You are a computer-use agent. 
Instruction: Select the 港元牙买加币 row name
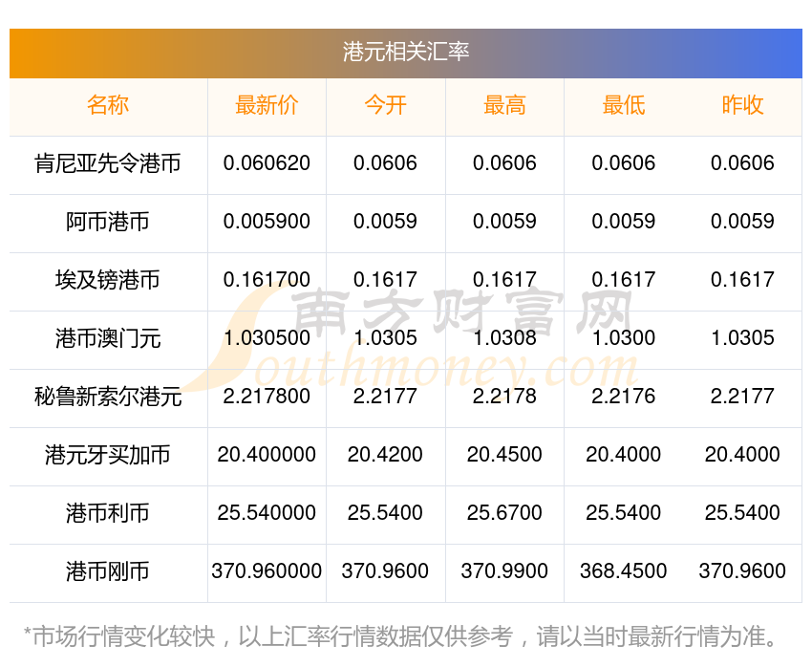pos(108,455)
